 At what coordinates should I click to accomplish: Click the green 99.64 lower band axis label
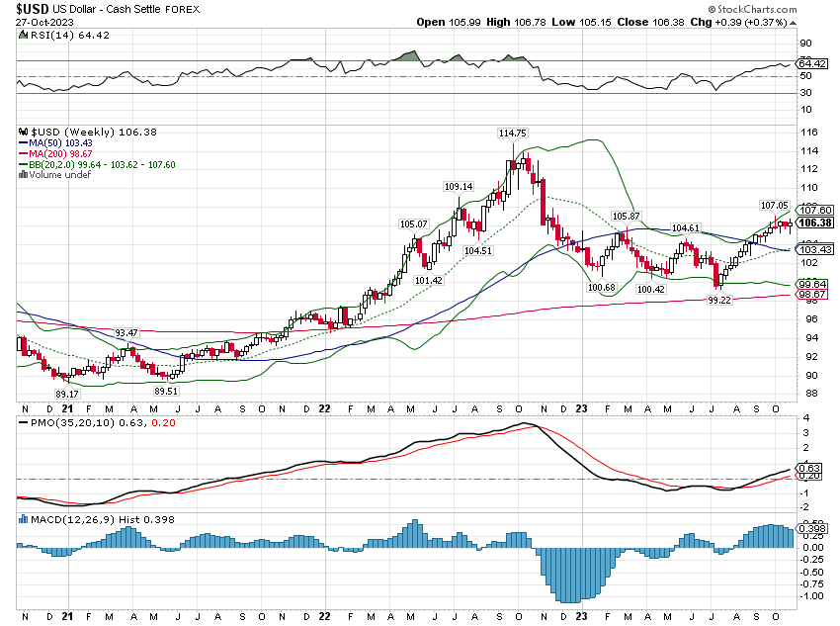tap(813, 284)
